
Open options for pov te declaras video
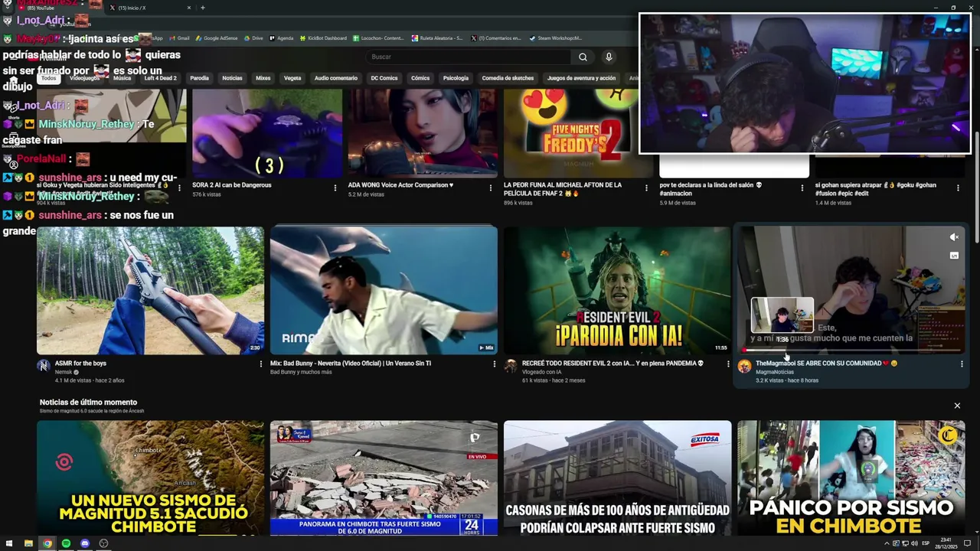(802, 187)
